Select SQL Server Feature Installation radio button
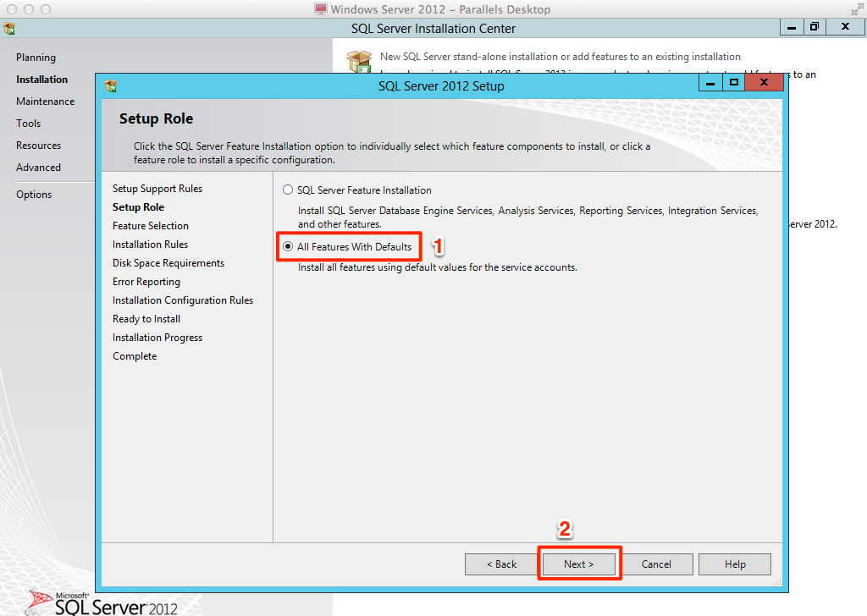This screenshot has height=616, width=867. click(288, 190)
